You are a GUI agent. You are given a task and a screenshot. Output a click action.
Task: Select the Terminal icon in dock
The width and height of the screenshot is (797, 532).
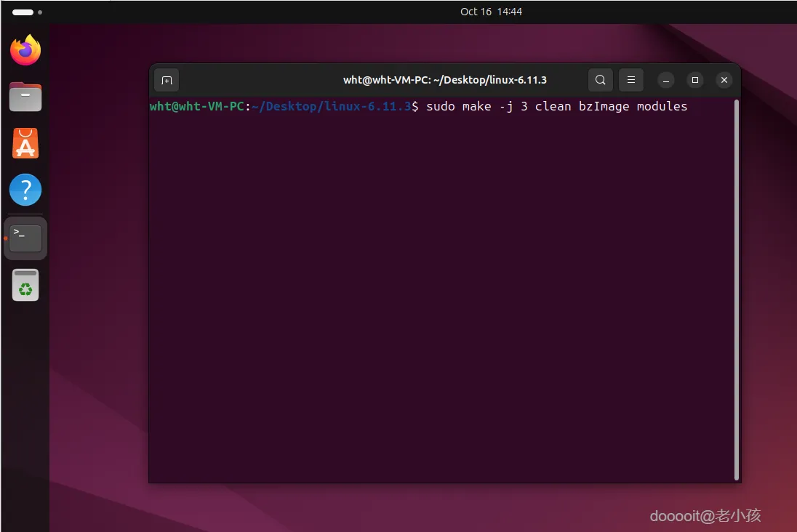click(x=25, y=238)
